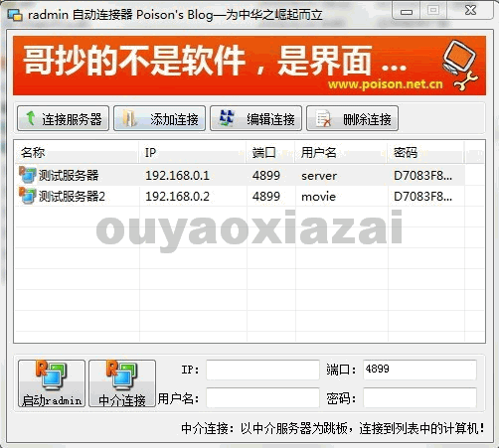Screen dimensions: 499x448
Task: Click the 添加连接 add connection button
Action: pyautogui.click(x=160, y=118)
